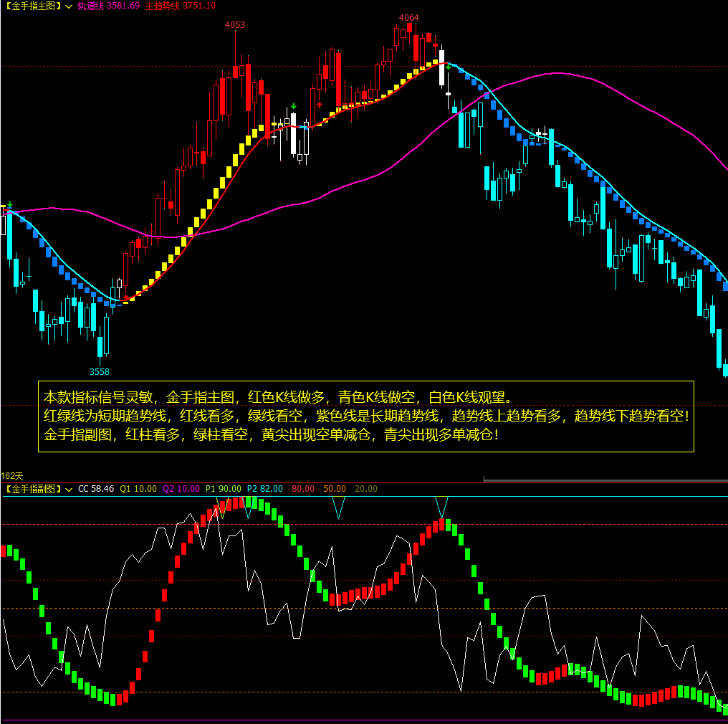The width and height of the screenshot is (728, 724).
Task: Select the 主趋势线 3751.10 legend label
Action: (x=180, y=6)
